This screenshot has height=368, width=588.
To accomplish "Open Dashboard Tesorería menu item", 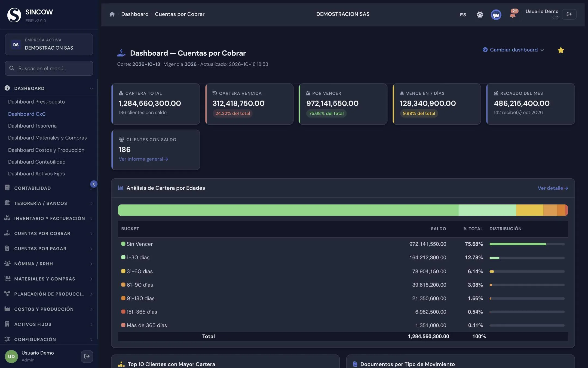I will pos(32,126).
